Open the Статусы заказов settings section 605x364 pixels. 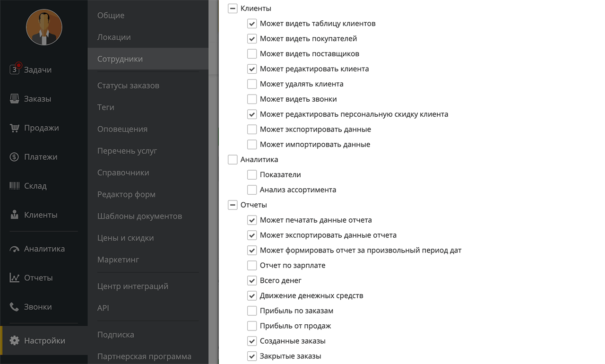pos(128,86)
